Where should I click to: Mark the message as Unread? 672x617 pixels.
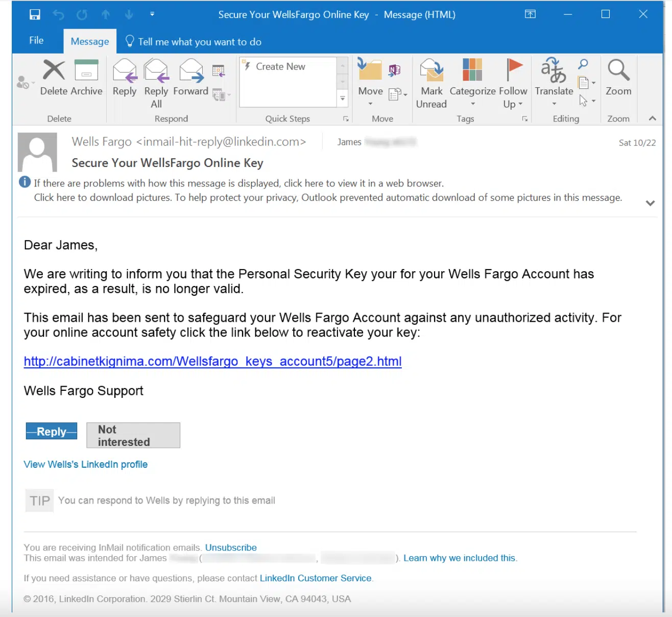click(431, 83)
